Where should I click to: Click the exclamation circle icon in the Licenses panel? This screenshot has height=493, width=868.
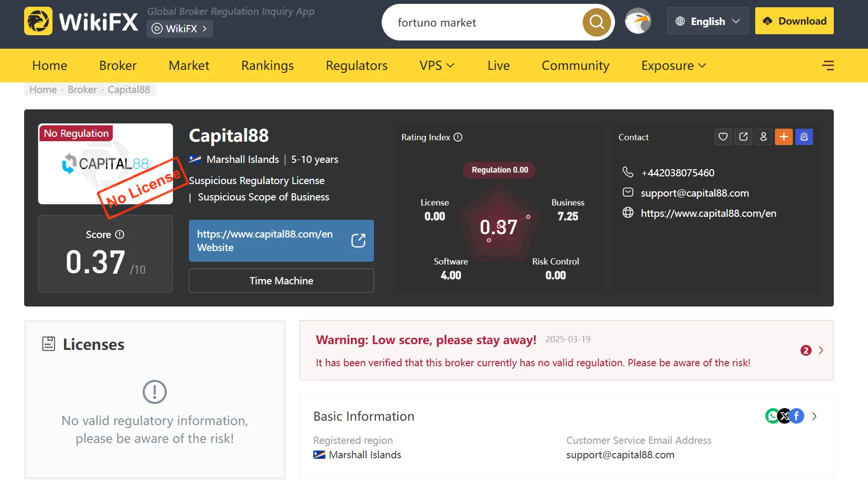click(x=155, y=392)
